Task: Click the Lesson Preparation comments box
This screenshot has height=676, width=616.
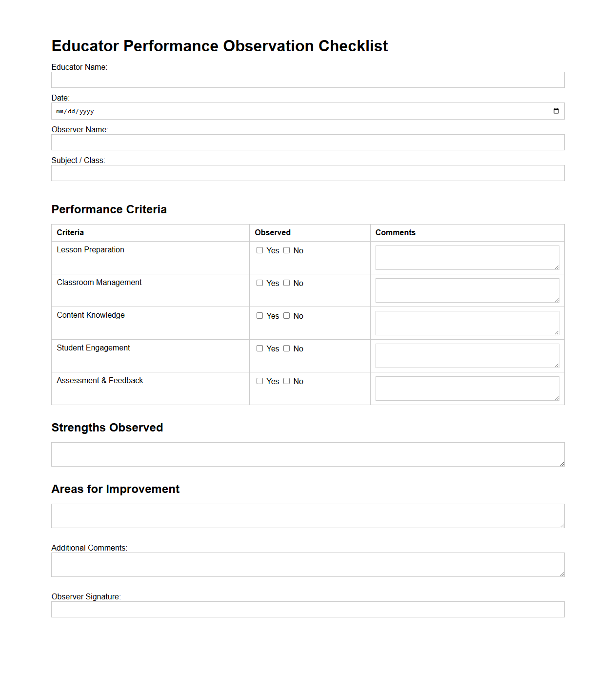Action: (x=467, y=257)
